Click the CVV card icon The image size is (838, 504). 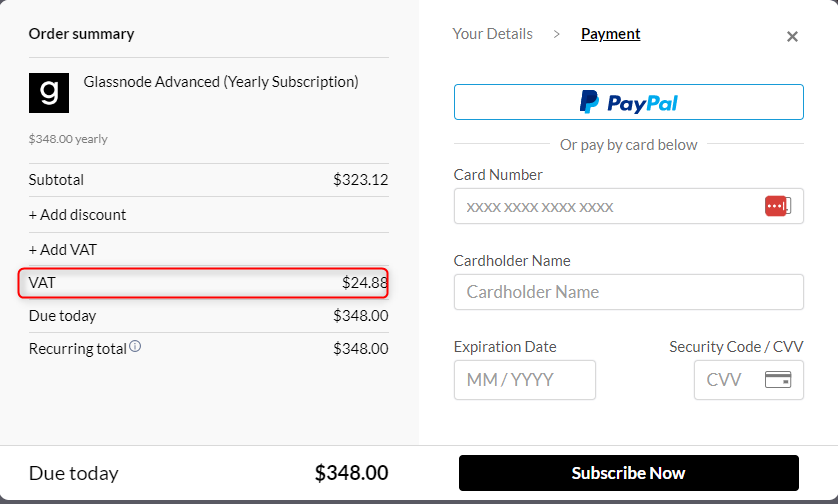[x=777, y=380]
